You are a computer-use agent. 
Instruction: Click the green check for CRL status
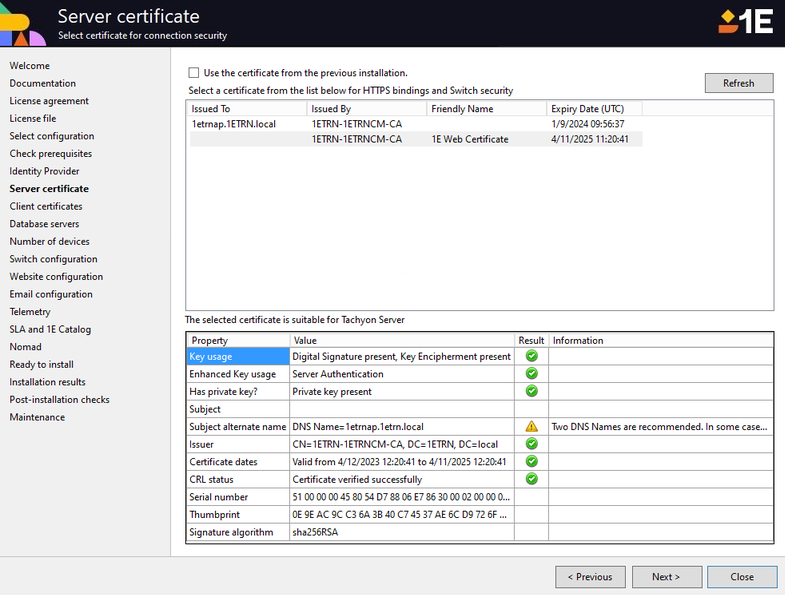(x=531, y=479)
